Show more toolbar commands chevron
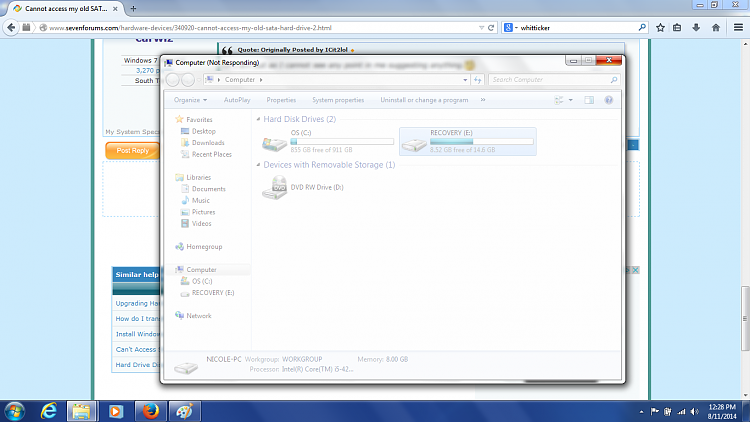This screenshot has width=750, height=422. point(483,100)
